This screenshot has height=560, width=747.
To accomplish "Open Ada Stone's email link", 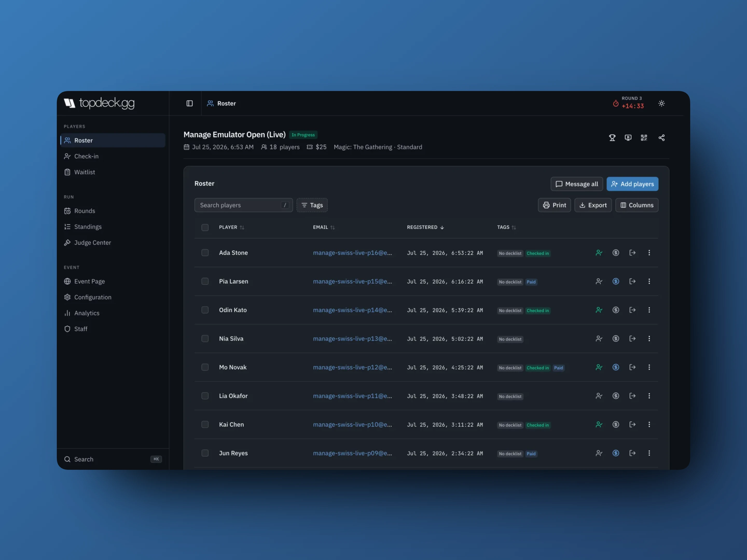I will (x=352, y=253).
